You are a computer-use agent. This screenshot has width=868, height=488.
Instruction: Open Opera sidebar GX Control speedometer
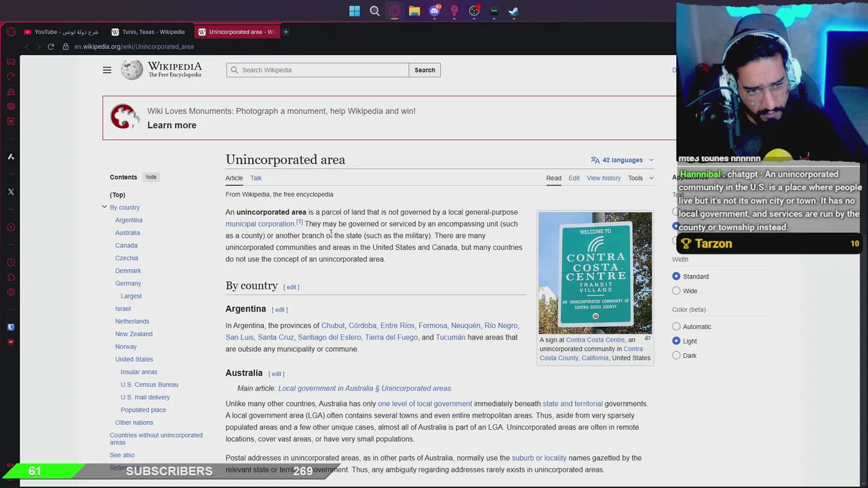(11, 77)
